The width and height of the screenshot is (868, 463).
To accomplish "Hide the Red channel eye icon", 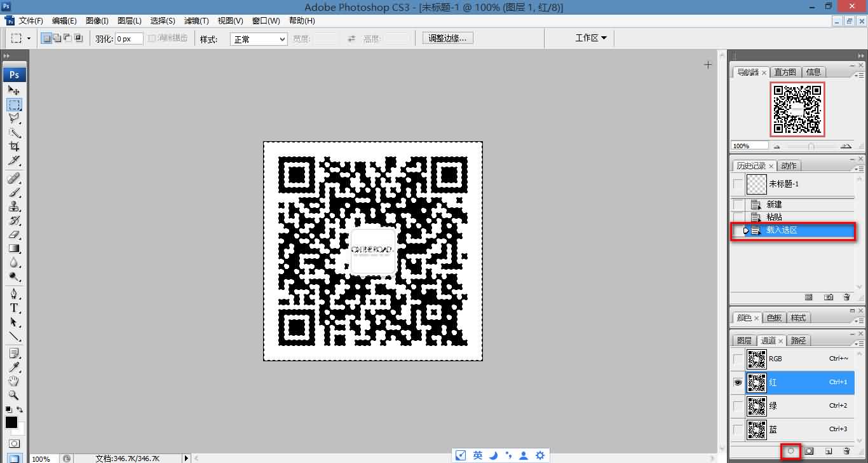I will click(738, 382).
